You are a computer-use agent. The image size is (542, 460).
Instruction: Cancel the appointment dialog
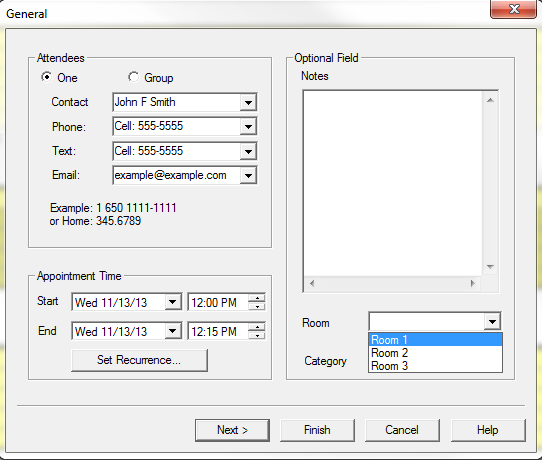point(402,430)
